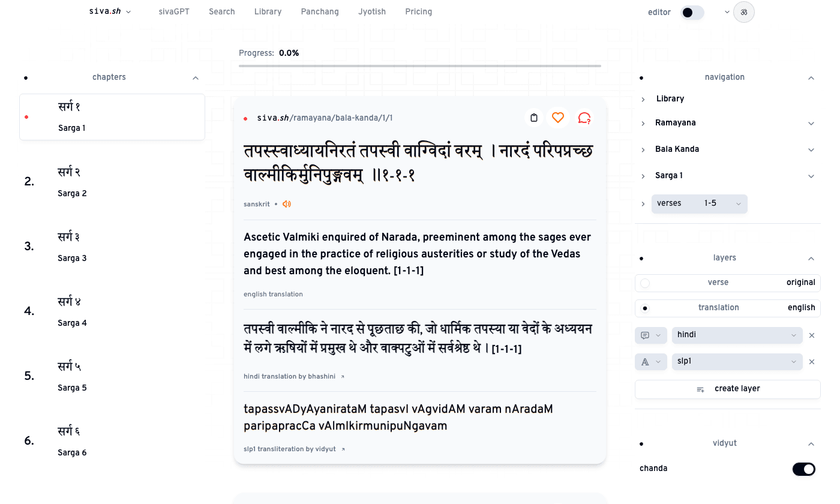
Task: Disable the chanda toggle
Action: tap(804, 469)
